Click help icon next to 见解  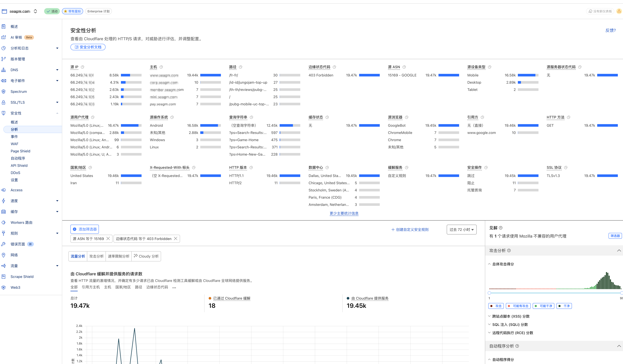click(x=501, y=228)
